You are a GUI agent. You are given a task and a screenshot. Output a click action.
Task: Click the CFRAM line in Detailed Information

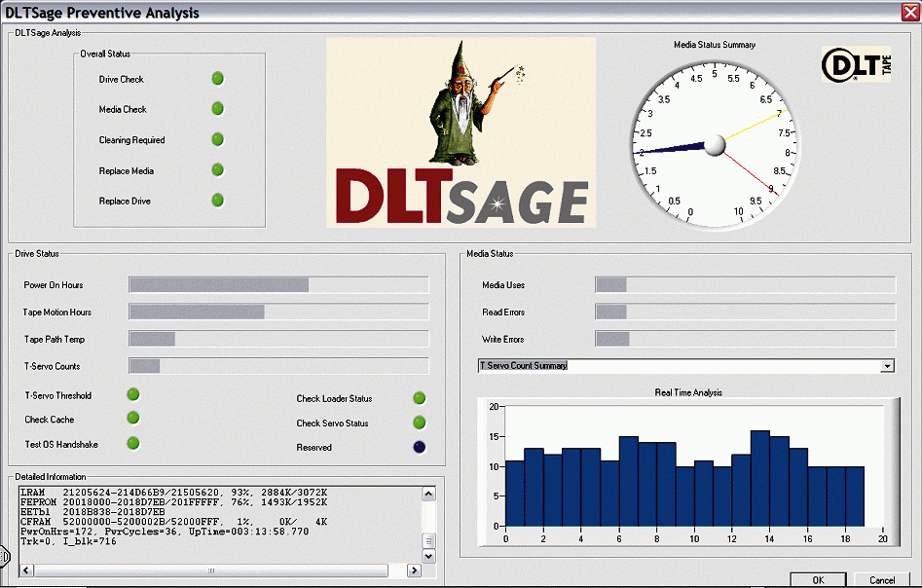coord(173,522)
